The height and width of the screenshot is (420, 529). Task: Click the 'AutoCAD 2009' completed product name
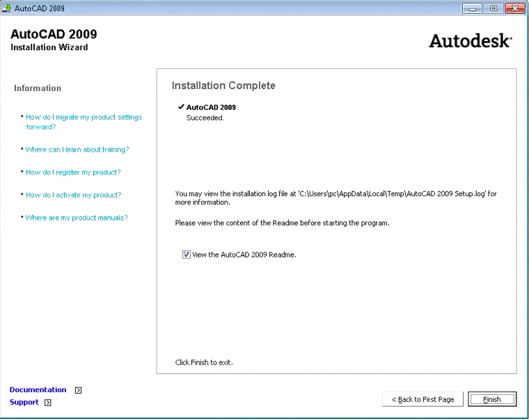pos(211,107)
